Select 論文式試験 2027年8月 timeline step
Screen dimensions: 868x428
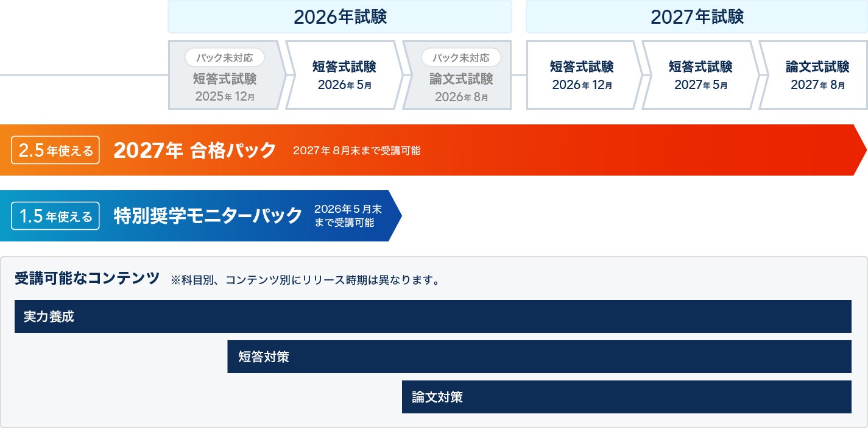click(817, 75)
